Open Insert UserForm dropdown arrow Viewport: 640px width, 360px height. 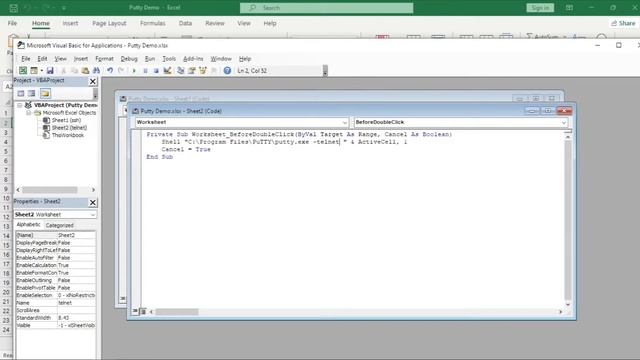tap(42, 71)
